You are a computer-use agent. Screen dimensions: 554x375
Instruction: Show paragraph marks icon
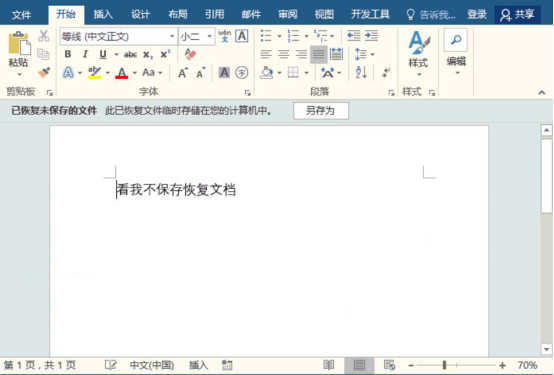(386, 72)
